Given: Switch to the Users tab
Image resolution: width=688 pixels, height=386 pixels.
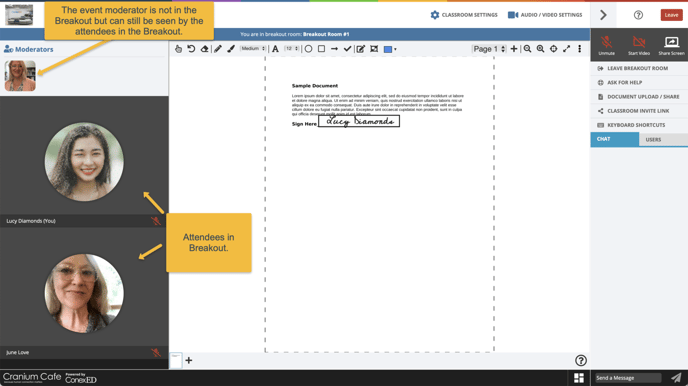Looking at the screenshot, I should 663,139.
